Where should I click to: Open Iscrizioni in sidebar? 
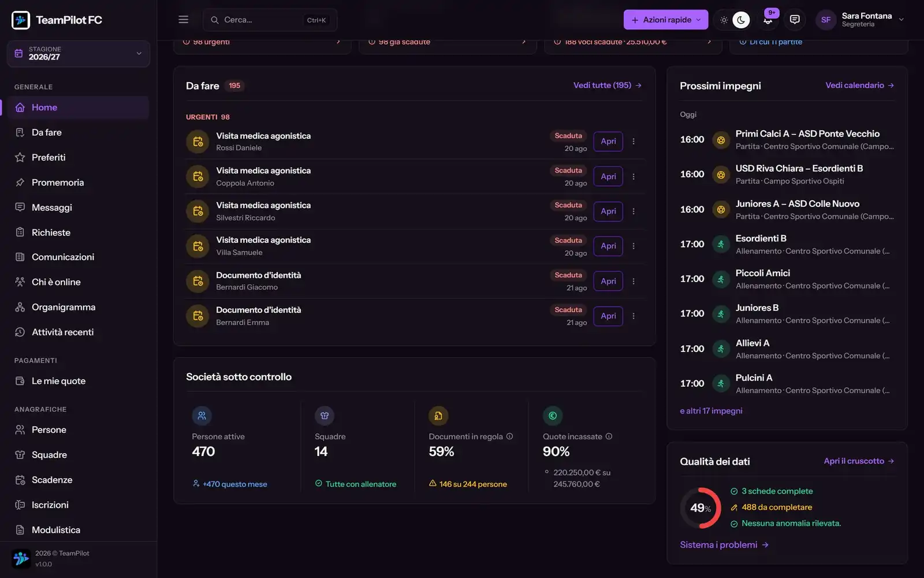(x=79, y=505)
